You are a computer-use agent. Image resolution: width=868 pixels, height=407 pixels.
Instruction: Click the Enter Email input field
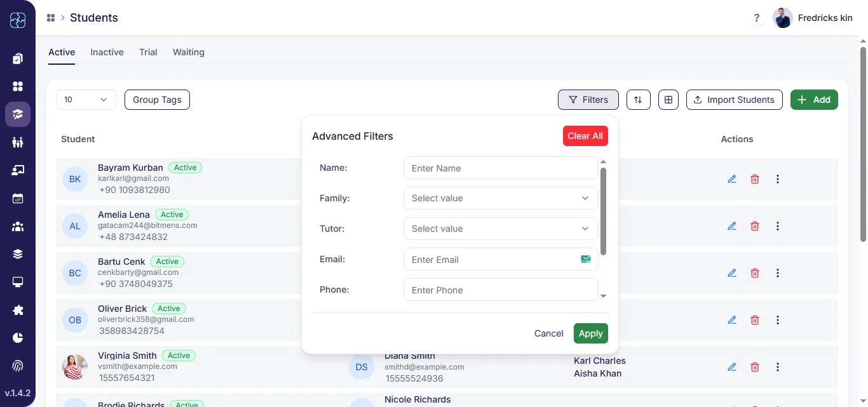click(501, 259)
